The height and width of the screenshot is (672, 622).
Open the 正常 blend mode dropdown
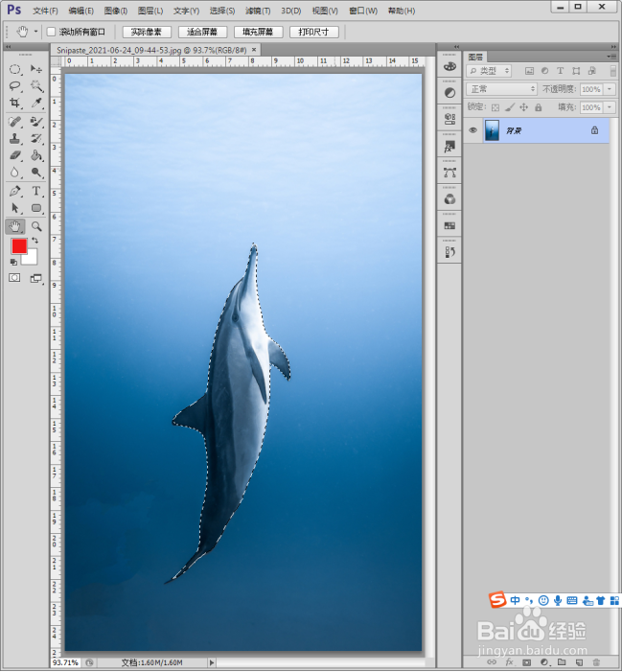tap(501, 89)
